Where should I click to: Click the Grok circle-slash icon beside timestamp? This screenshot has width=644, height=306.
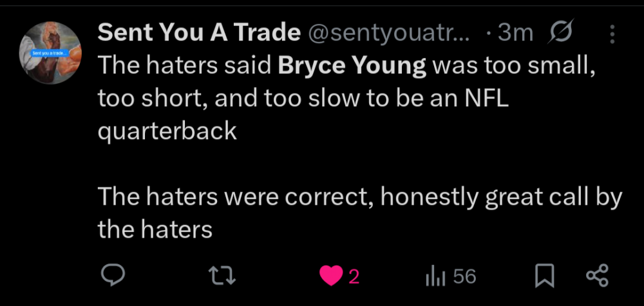tap(560, 33)
